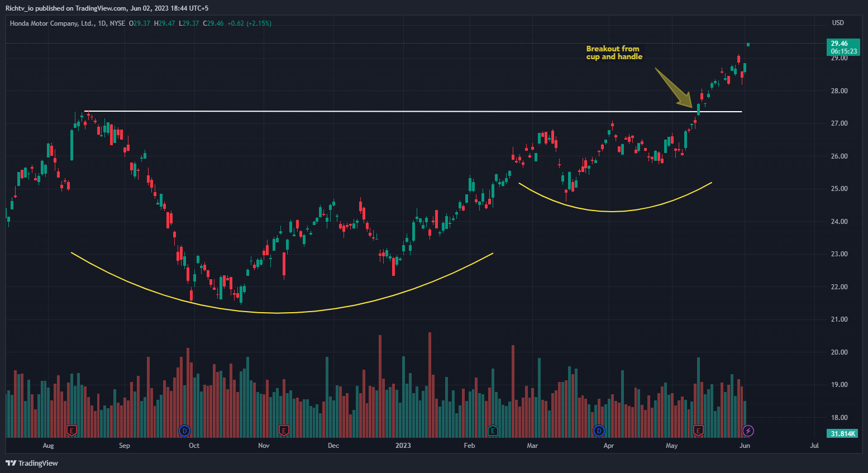Click the Sep label on time axis
The width and height of the screenshot is (868, 473).
tap(125, 446)
